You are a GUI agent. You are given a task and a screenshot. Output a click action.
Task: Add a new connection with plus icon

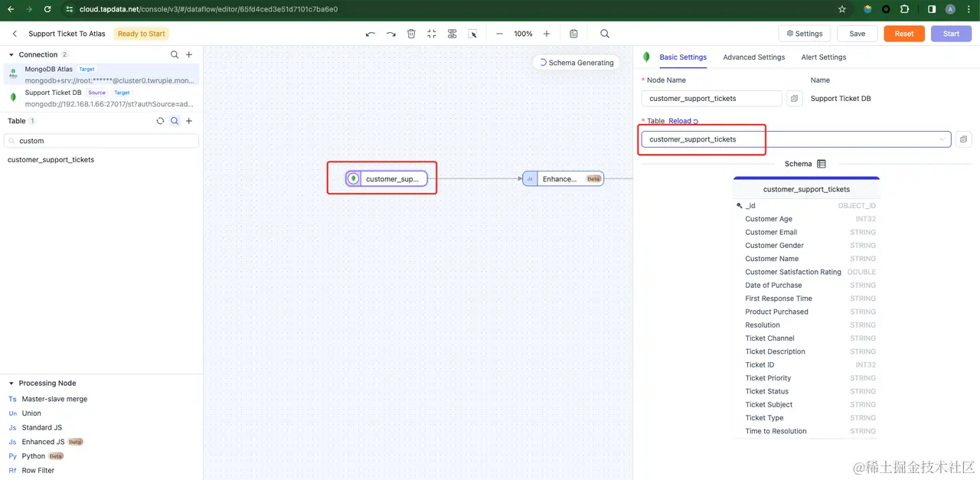[189, 54]
